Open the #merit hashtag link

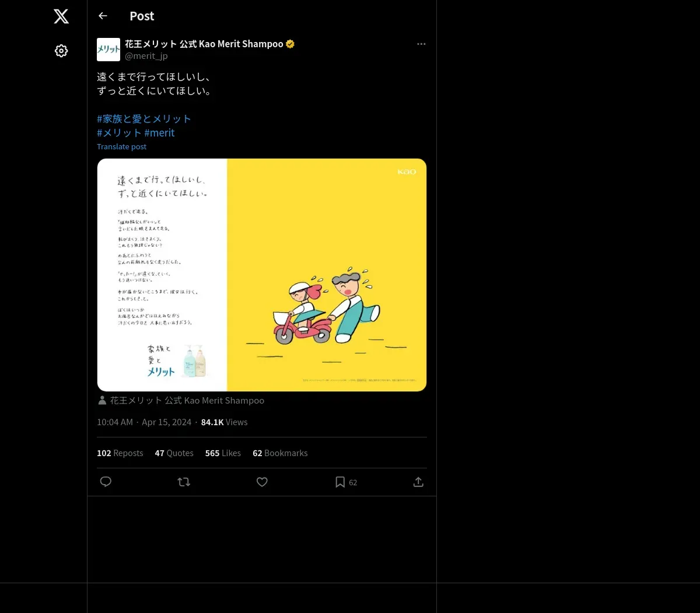[159, 133]
